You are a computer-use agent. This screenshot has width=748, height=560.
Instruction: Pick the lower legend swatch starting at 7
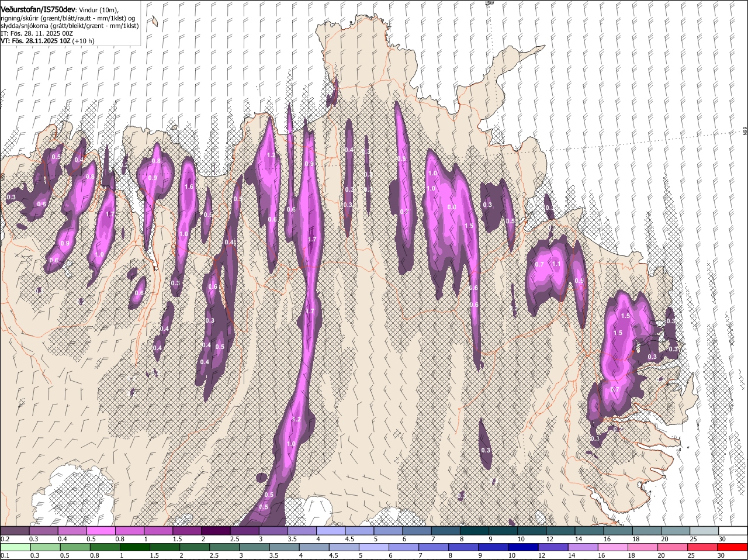(435, 547)
